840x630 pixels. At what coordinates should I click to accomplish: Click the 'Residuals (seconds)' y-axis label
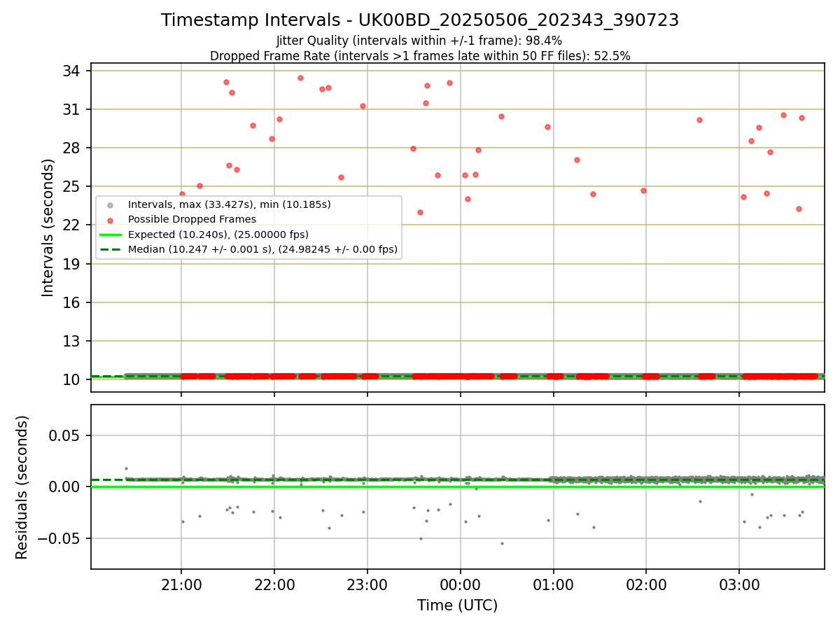pos(22,487)
